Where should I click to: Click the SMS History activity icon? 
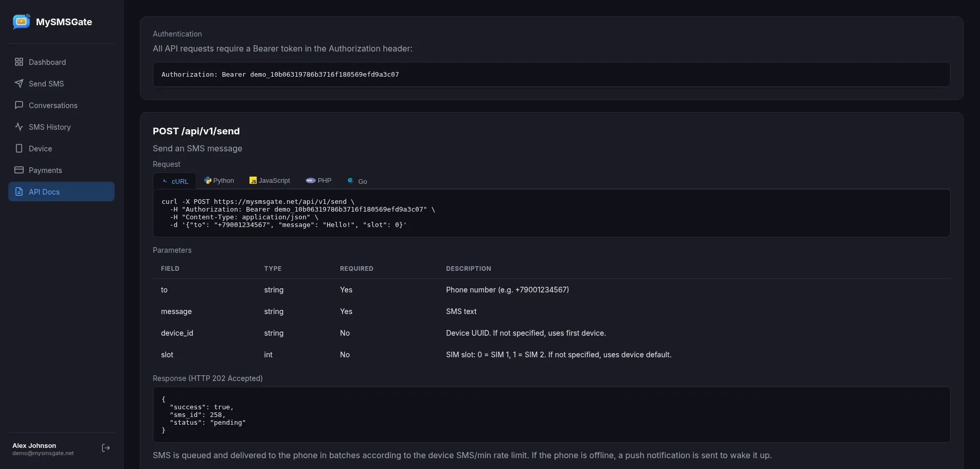(x=19, y=127)
